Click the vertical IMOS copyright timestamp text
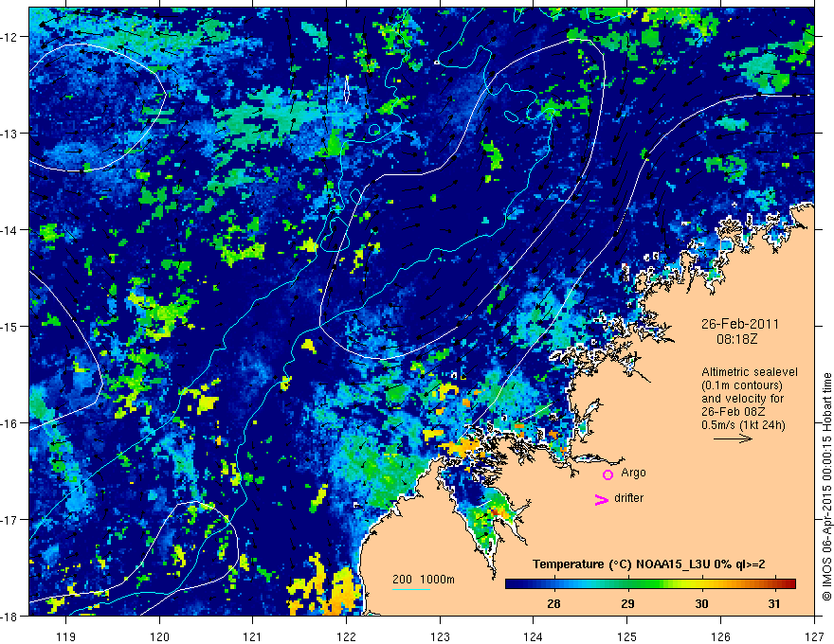This screenshot has height=644, width=834. (x=826, y=487)
